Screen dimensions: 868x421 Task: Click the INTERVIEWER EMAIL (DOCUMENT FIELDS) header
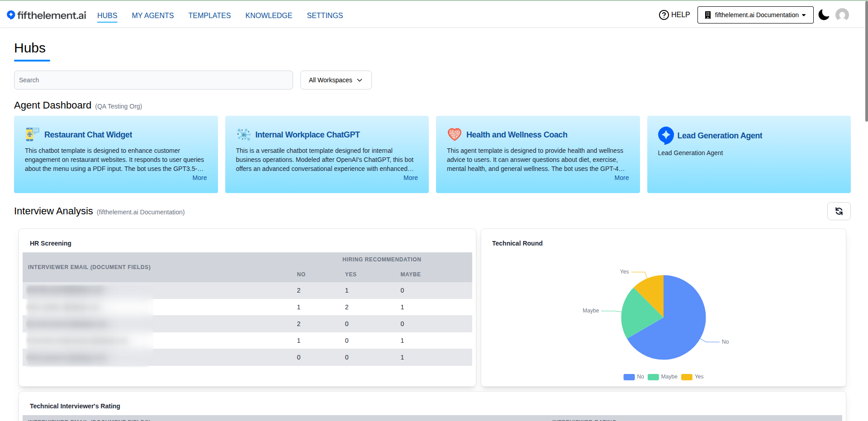point(89,267)
